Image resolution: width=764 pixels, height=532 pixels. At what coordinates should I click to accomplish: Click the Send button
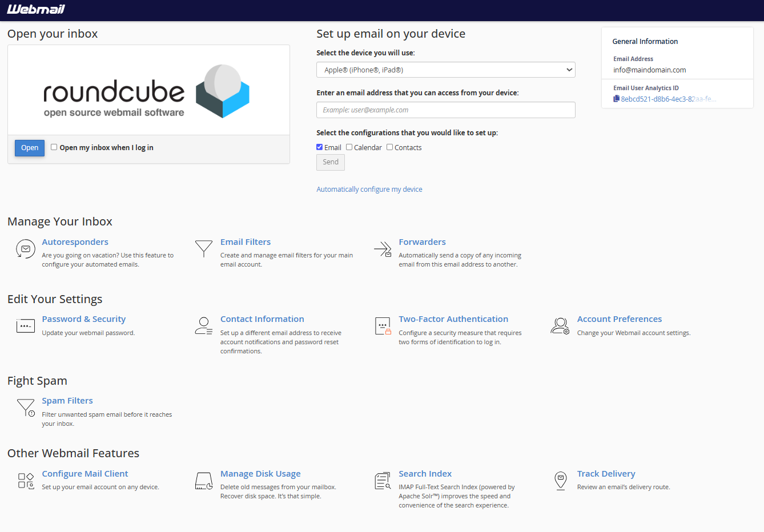(x=331, y=162)
